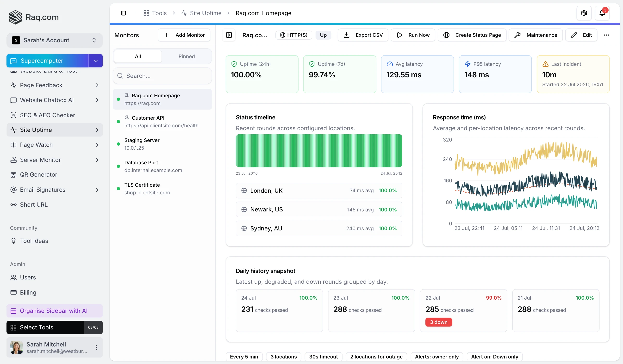Viewport: 623px width, 364px height.
Task: Expand the Page Feedback submenu chevron
Action: 97,85
